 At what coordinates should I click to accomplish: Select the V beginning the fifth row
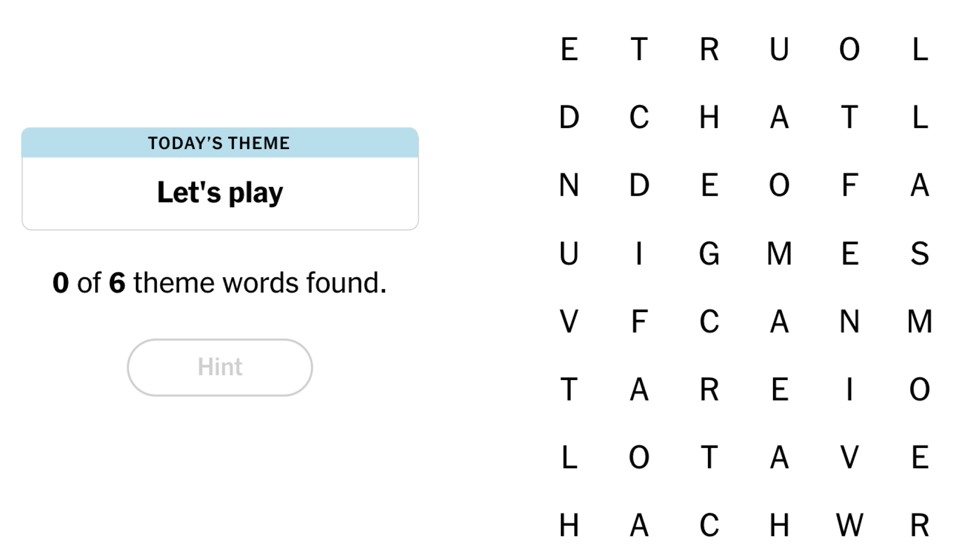569,321
